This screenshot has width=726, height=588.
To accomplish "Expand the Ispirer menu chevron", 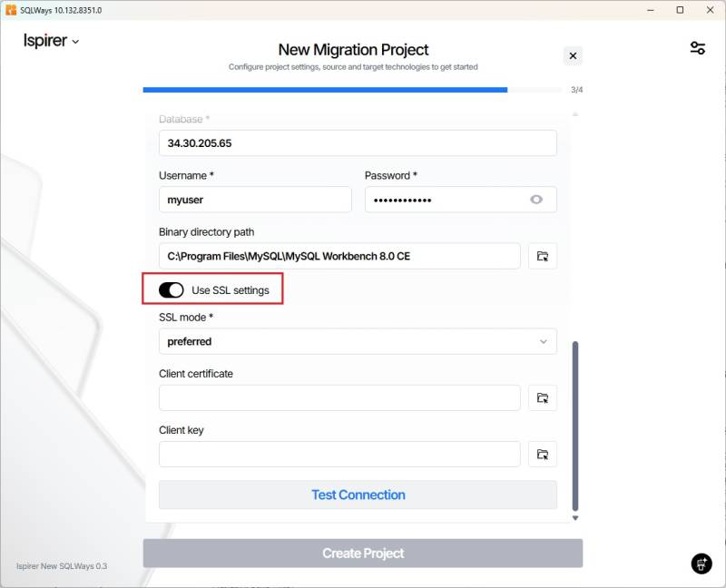I will point(75,42).
